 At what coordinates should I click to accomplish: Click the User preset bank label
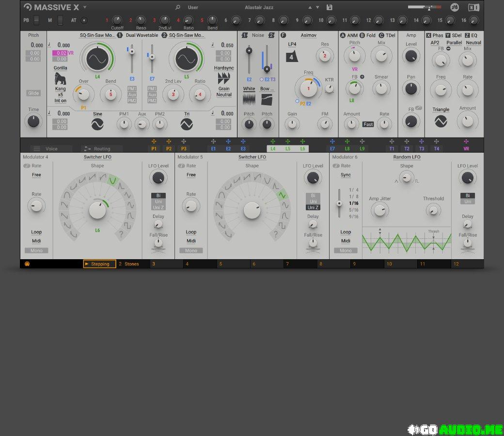(193, 7)
